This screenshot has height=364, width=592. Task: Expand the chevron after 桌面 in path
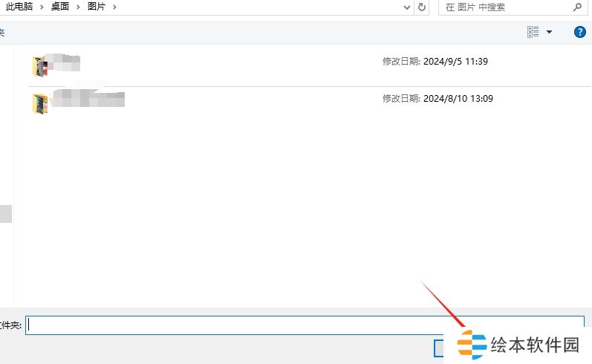[77, 7]
